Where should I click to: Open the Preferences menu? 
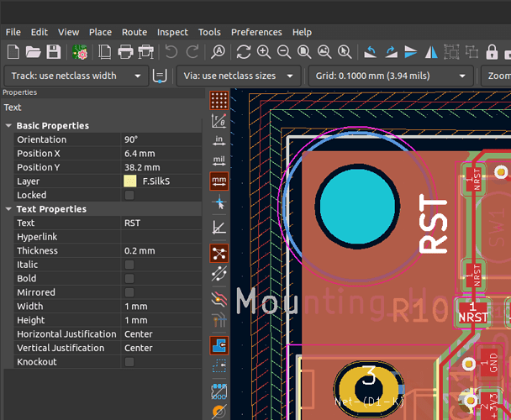tap(256, 32)
